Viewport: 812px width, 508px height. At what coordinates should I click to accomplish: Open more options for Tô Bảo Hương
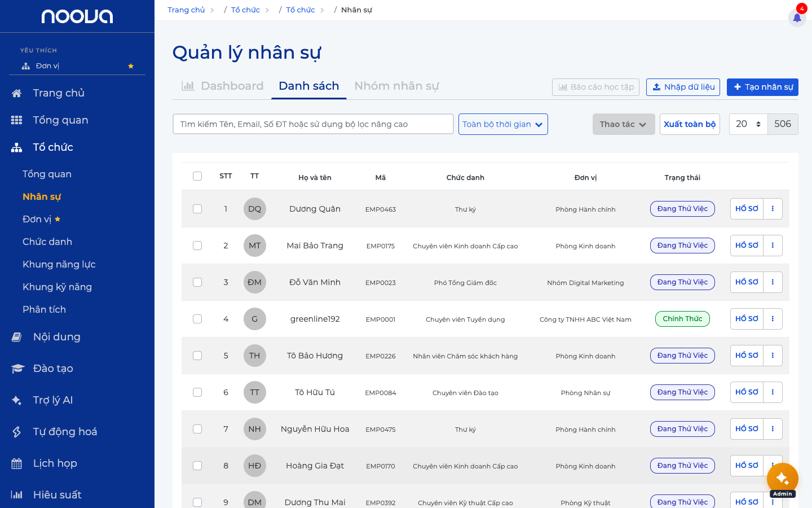773,356
